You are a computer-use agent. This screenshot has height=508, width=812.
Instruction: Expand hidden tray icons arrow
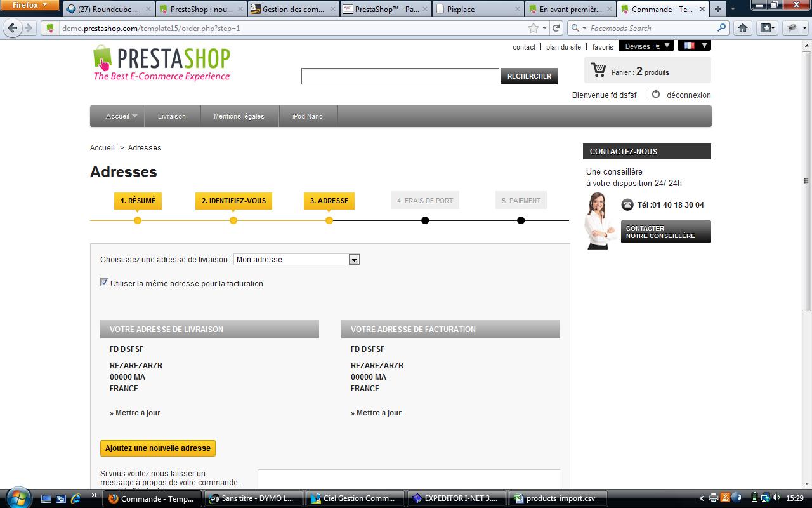click(702, 498)
